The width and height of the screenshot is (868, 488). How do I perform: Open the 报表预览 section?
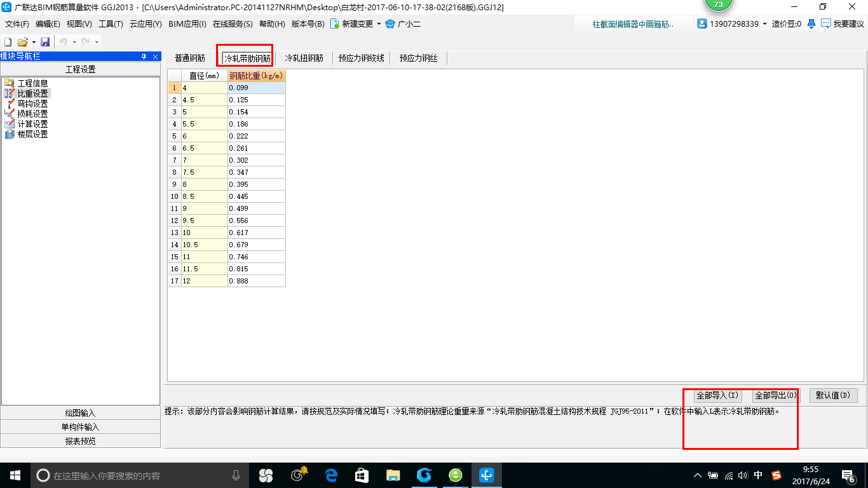(x=80, y=441)
